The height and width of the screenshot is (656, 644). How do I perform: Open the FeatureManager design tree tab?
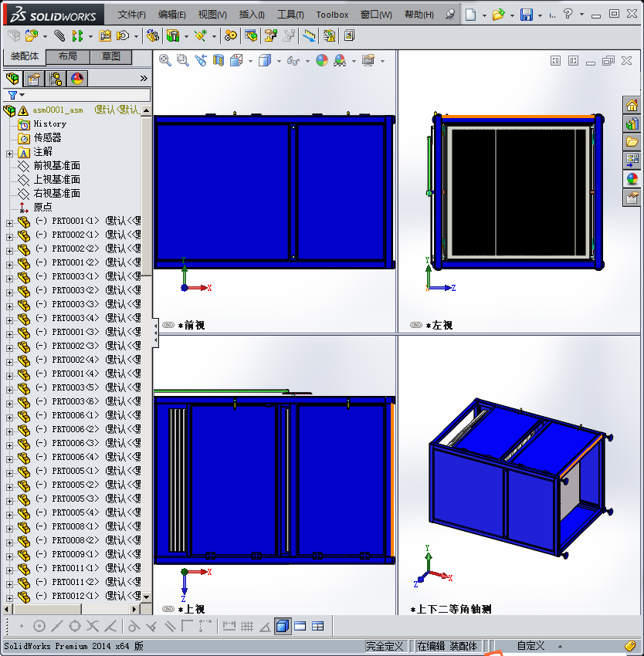tap(12, 79)
